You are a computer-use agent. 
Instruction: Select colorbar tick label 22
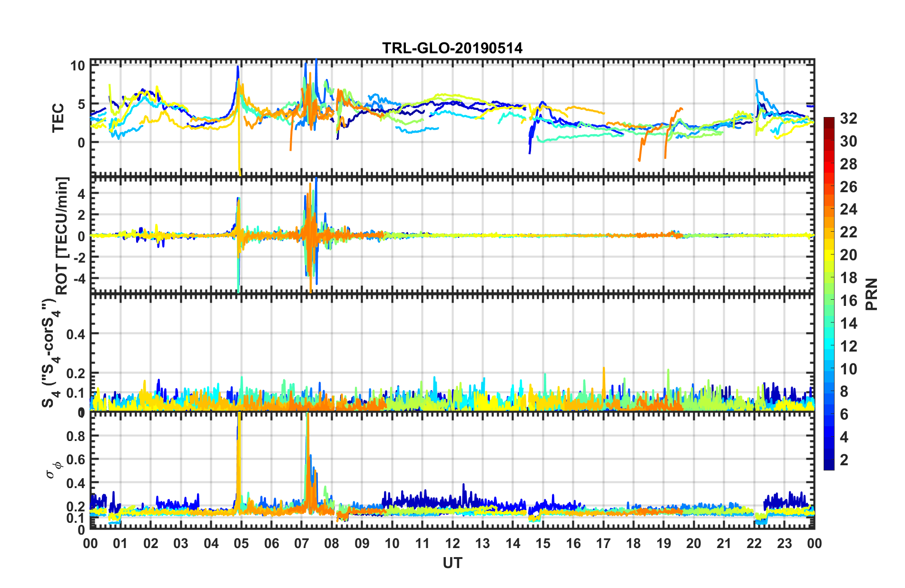tap(848, 232)
